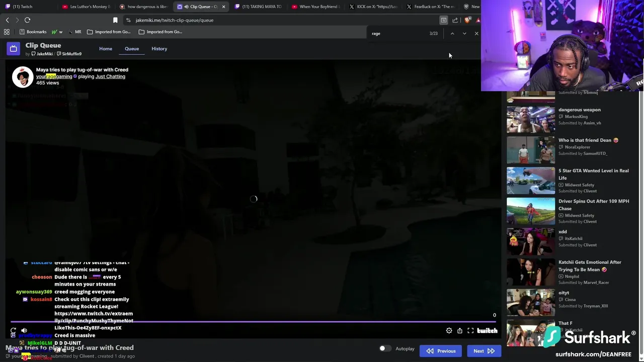Expand first 'Imported from Go...' bookmarks folder
This screenshot has width=644, height=362.
click(x=109, y=32)
